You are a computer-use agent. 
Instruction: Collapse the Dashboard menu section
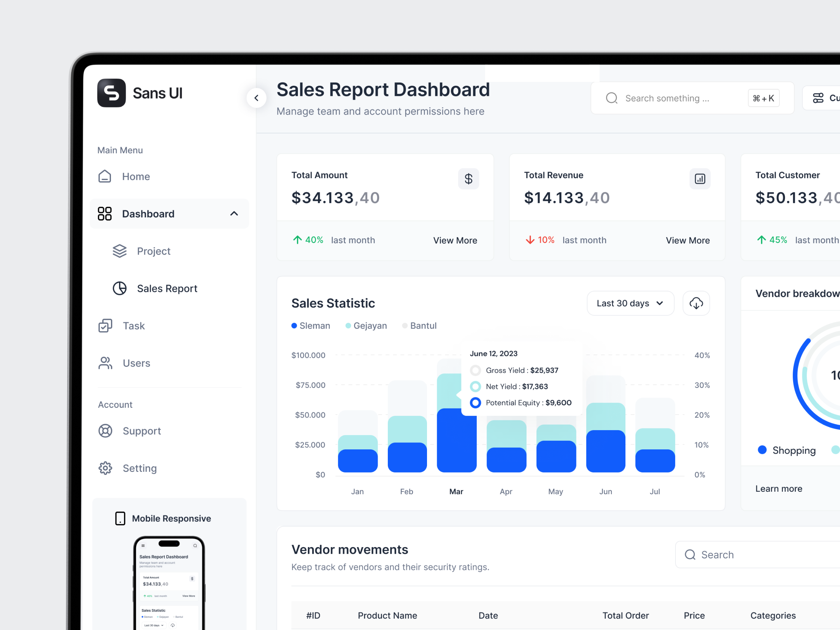[x=233, y=213]
